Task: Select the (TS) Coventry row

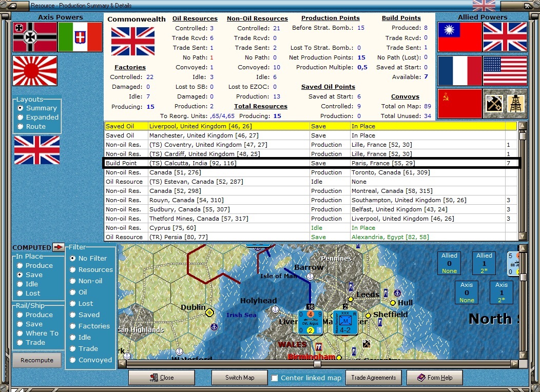Action: [x=310, y=145]
